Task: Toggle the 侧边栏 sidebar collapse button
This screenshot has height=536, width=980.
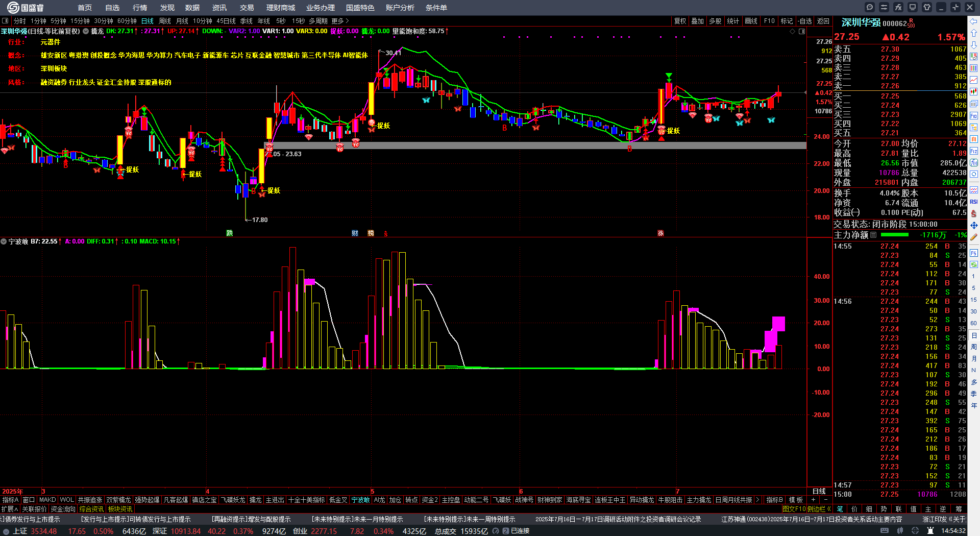Action: [819, 509]
